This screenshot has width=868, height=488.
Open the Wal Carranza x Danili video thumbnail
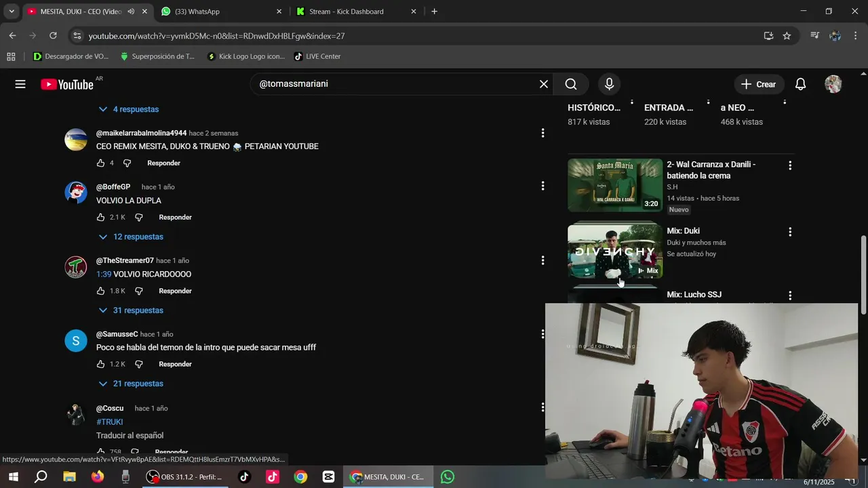[615, 185]
